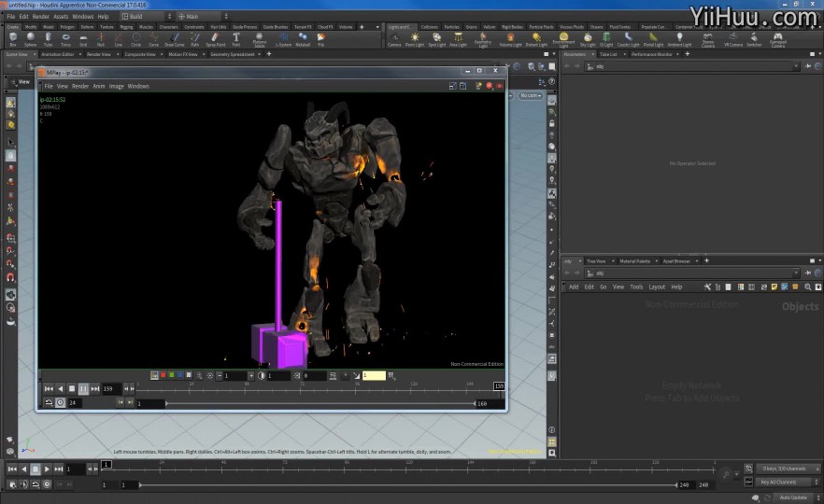This screenshot has width=824, height=504.
Task: Select the Sphere shelf tool
Action: (x=31, y=39)
